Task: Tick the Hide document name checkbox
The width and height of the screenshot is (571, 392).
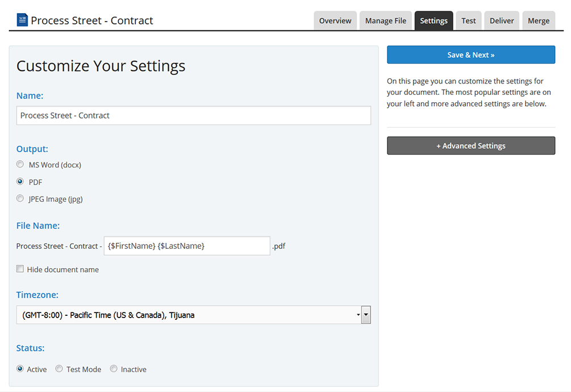Action: coord(20,269)
